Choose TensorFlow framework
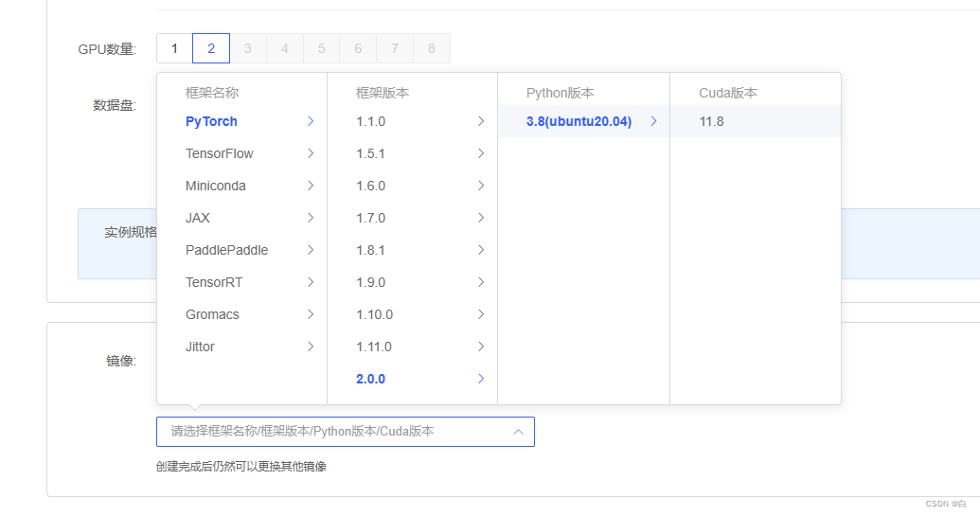This screenshot has height=516, width=980. 241,153
